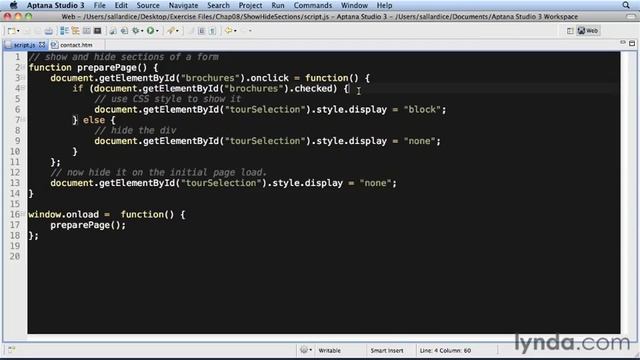Collapse the onclick function fold on line 3

pos(23,78)
